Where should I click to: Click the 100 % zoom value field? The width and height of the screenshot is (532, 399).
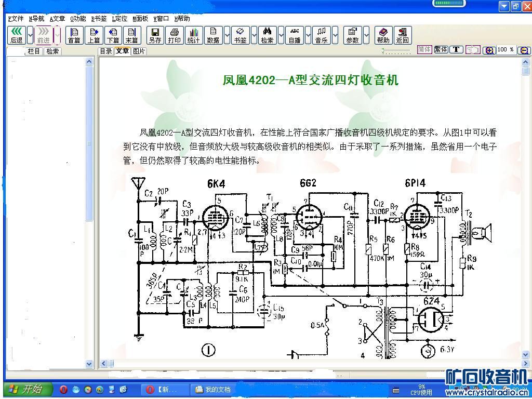506,50
